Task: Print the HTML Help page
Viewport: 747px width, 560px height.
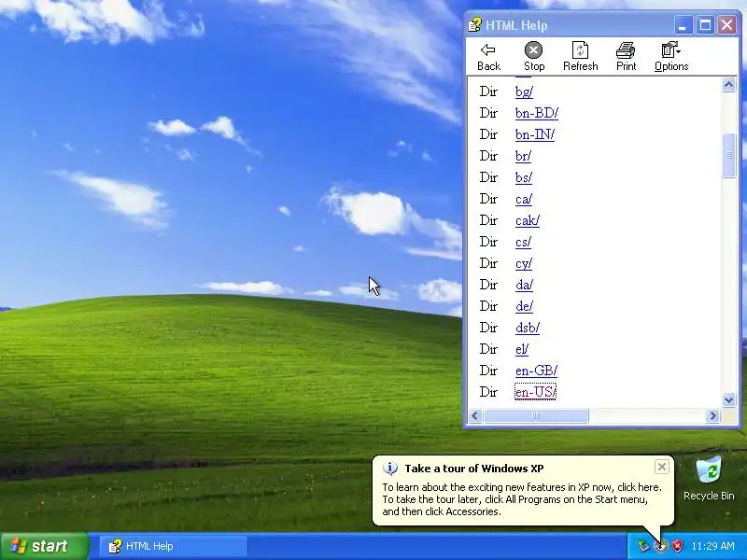Action: (626, 57)
